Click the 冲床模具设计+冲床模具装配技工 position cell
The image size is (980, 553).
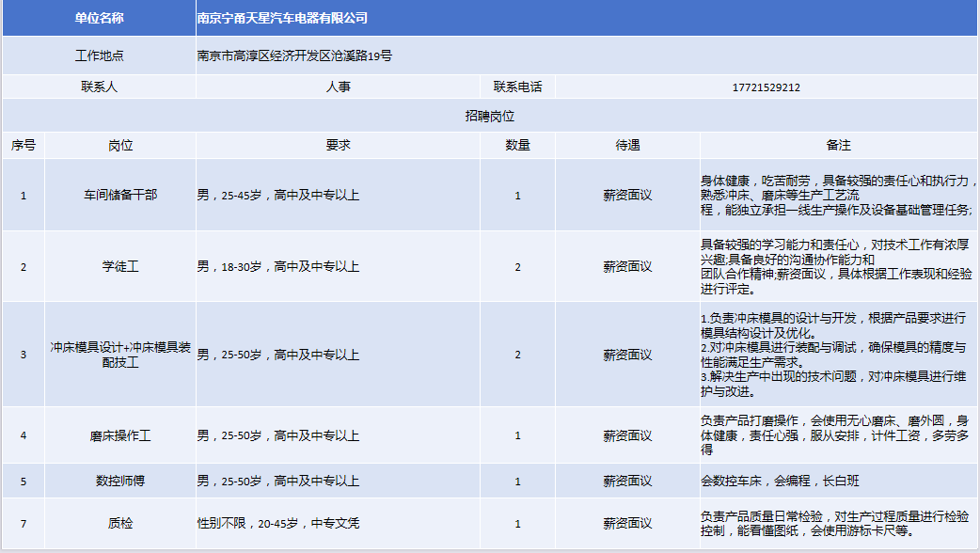[x=120, y=355]
